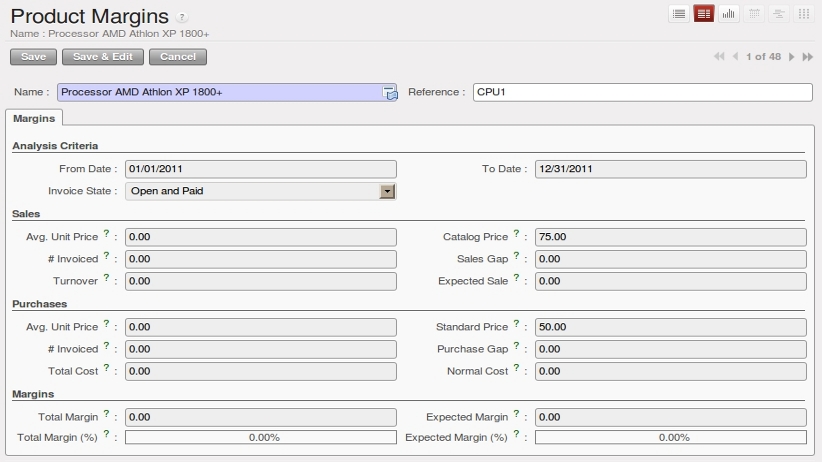Select the Margins tab
The width and height of the screenshot is (822, 462).
[34, 118]
